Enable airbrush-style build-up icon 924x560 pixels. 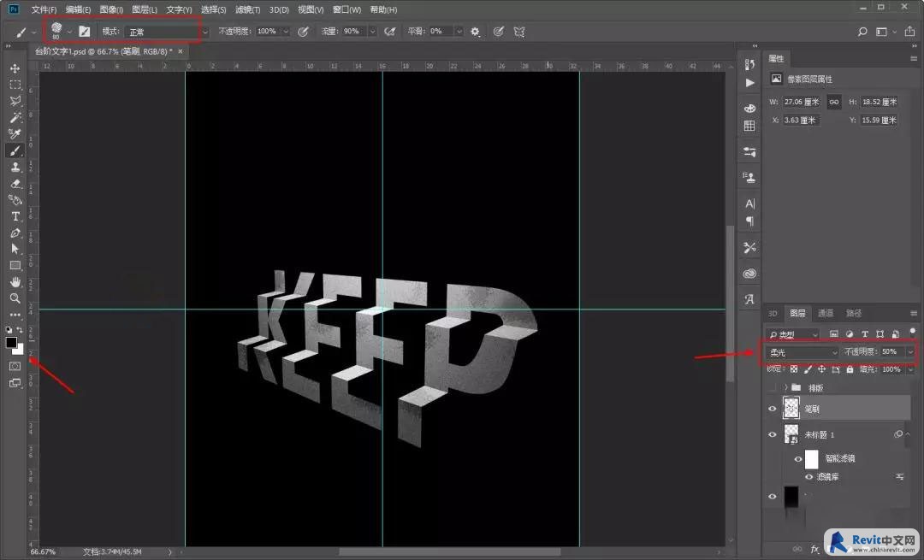point(389,32)
